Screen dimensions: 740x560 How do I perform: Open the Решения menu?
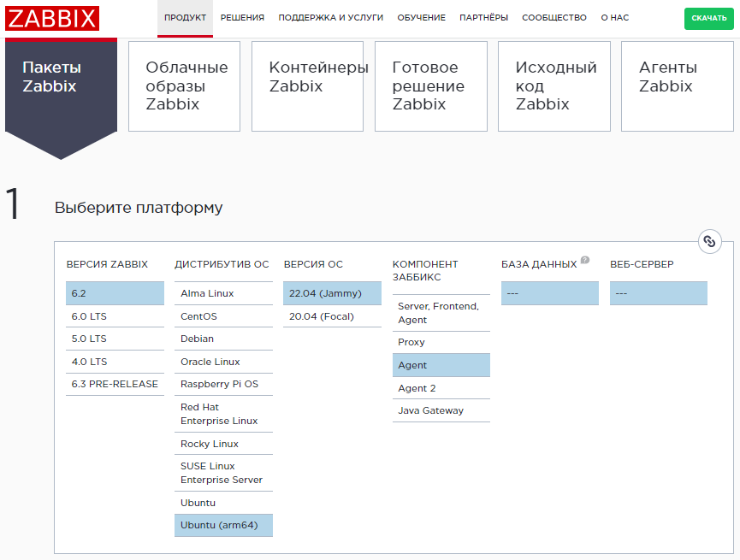242,17
